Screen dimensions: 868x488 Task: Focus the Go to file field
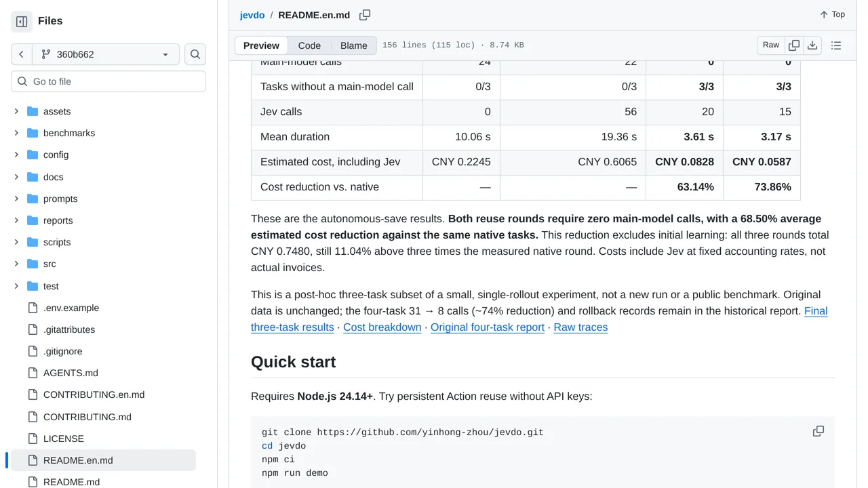[x=108, y=81]
